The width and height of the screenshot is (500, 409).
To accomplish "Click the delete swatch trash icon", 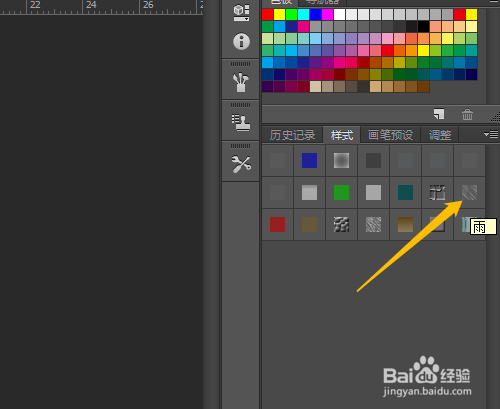I will (467, 114).
